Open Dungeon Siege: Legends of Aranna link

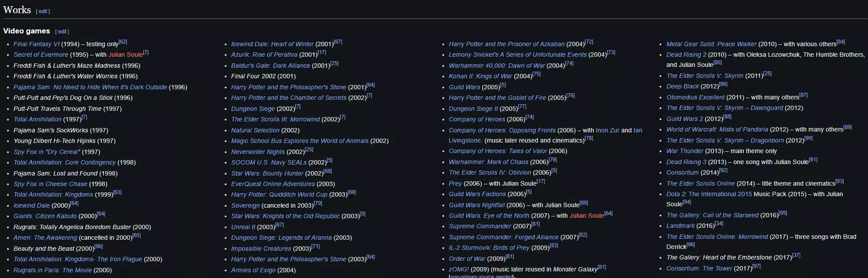point(282,238)
